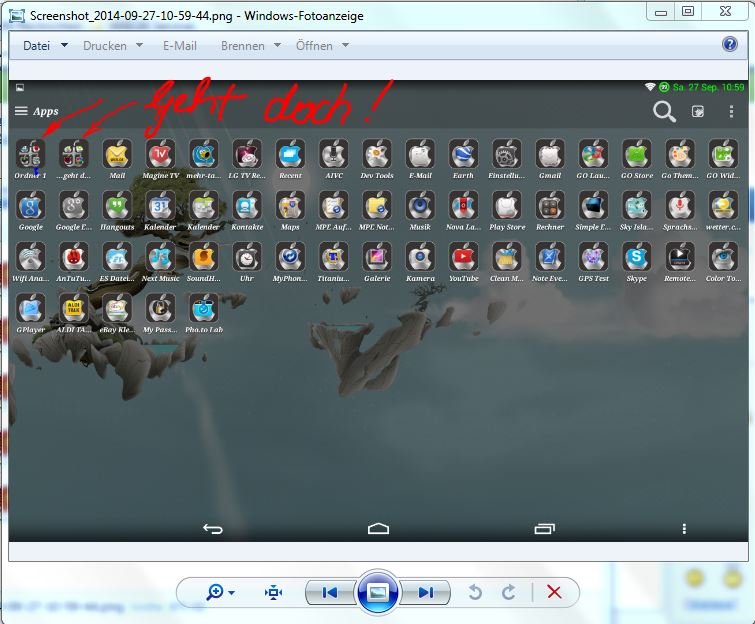
Task: Expand the Öffnen dropdown arrow
Action: pos(345,45)
